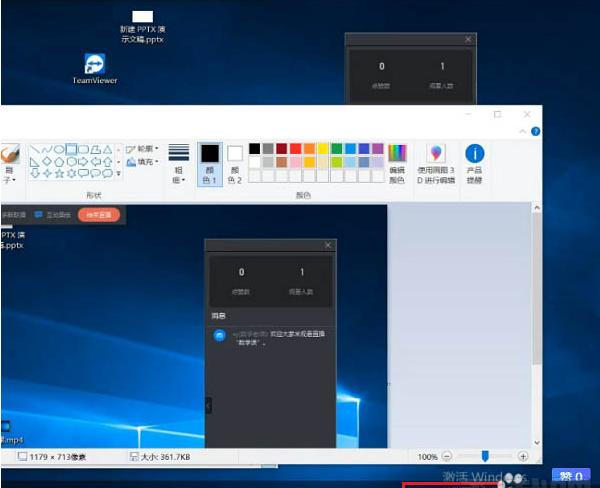Expand the shapes gallery more arrow
This screenshot has height=488, width=600.
click(119, 174)
